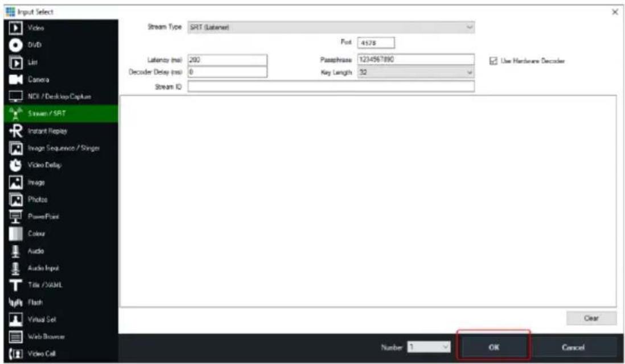This screenshot has width=625, height=364.
Task: Select the PowerPoint icon
Action: (x=15, y=217)
